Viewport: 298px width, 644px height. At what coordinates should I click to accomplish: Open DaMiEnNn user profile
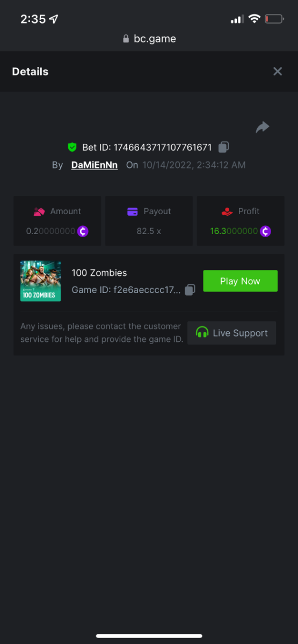pyautogui.click(x=95, y=165)
